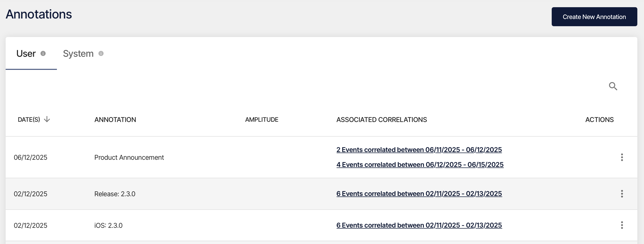Click the ACTIONS column header

coord(599,120)
